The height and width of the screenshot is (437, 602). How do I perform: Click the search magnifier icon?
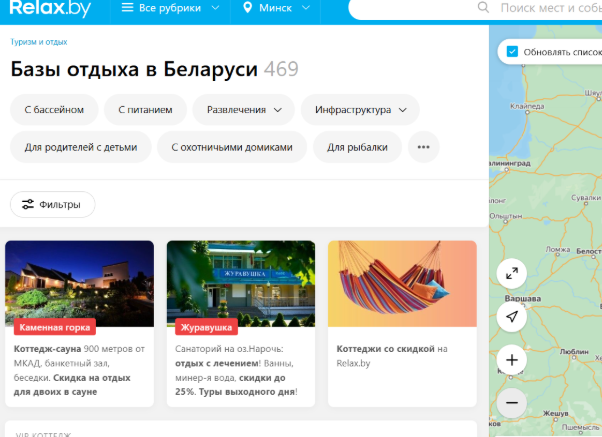coord(483,7)
